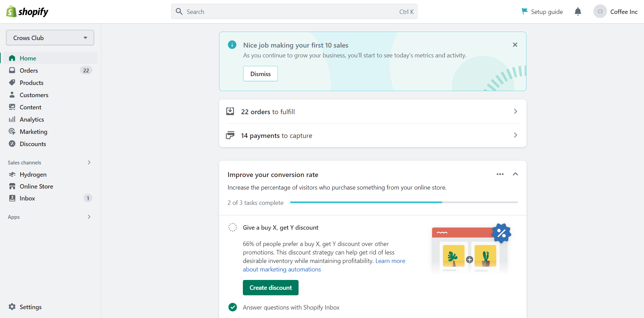Go to Home in the sidebar

pos(50,58)
